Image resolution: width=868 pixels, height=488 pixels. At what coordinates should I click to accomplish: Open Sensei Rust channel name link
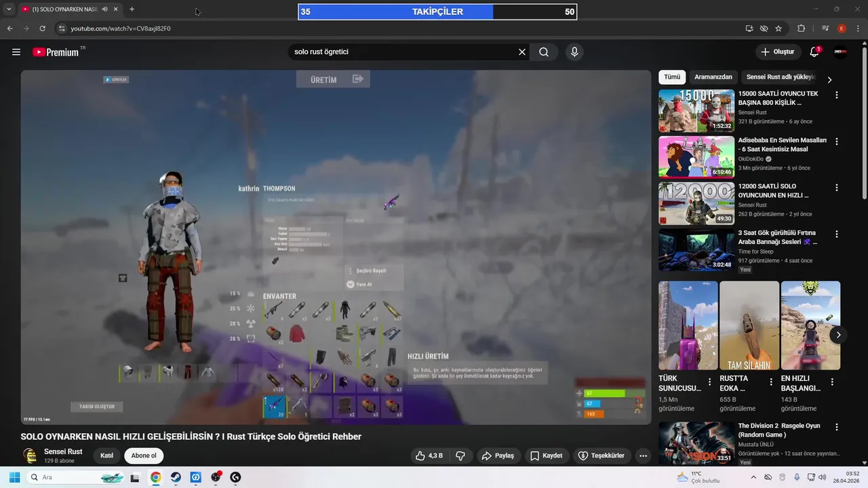[63, 451]
